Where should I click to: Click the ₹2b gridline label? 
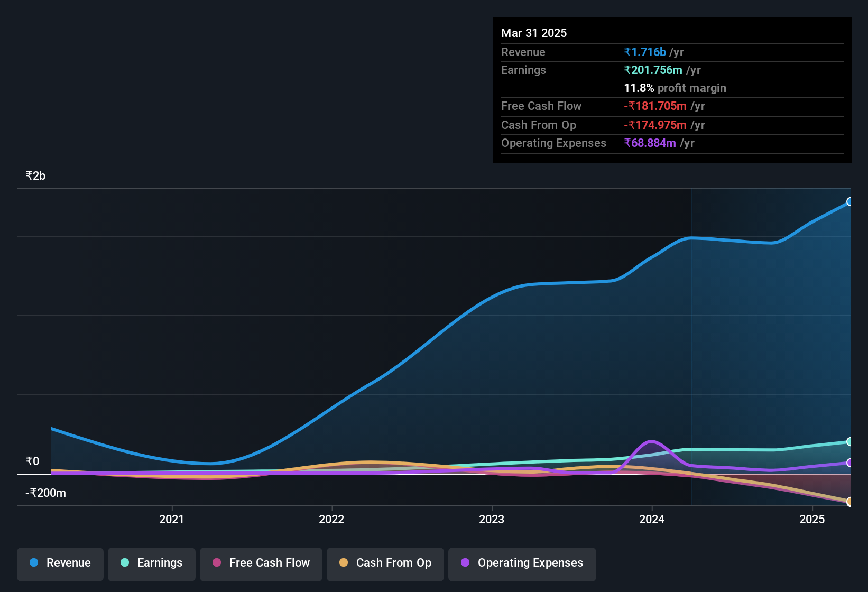pyautogui.click(x=34, y=175)
